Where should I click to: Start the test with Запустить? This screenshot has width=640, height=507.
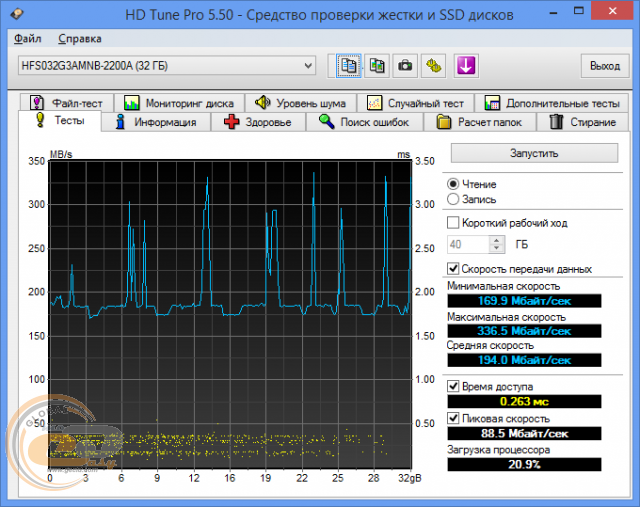point(534,153)
